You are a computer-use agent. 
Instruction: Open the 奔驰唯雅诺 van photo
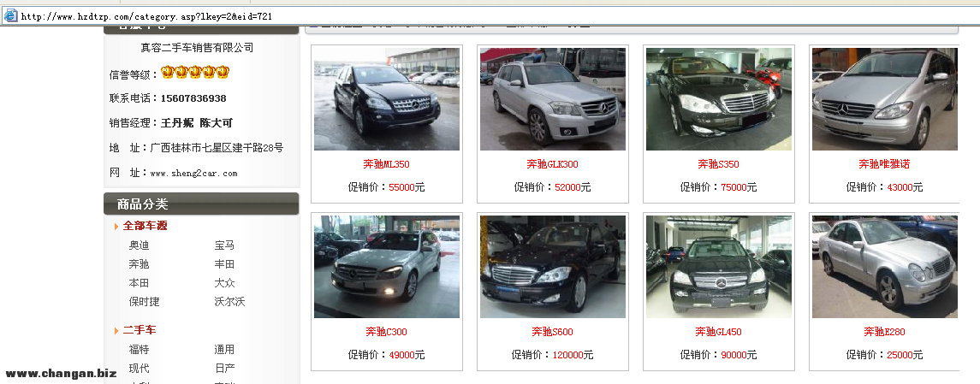pos(884,99)
